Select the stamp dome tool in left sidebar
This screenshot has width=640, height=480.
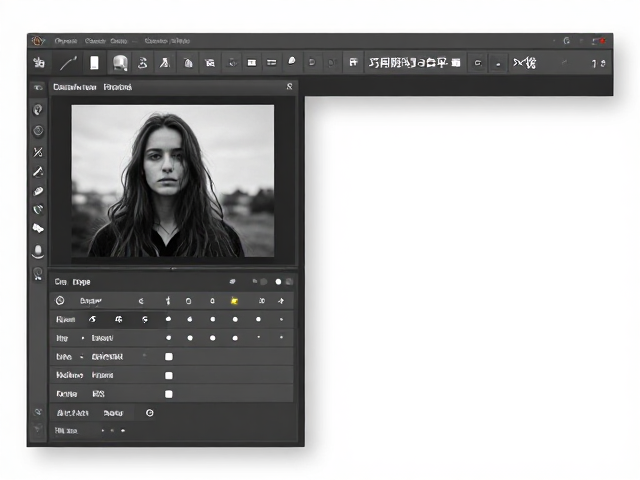[38, 251]
